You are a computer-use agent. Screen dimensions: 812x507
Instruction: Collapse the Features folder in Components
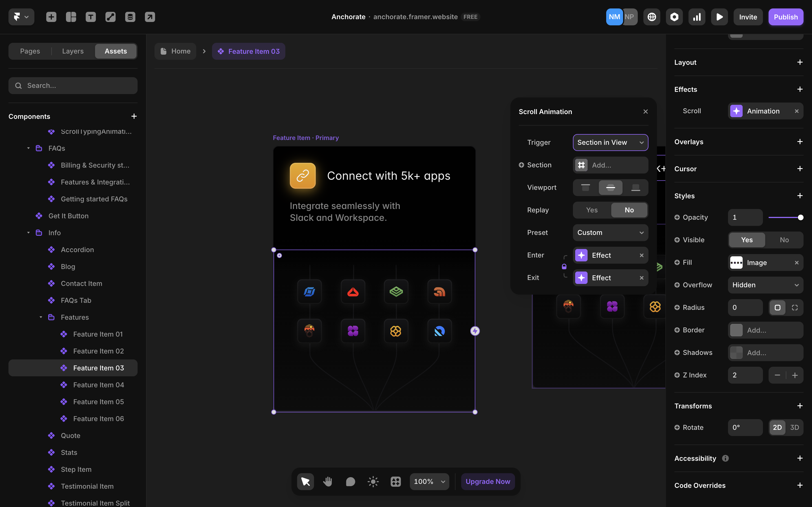[x=41, y=317]
